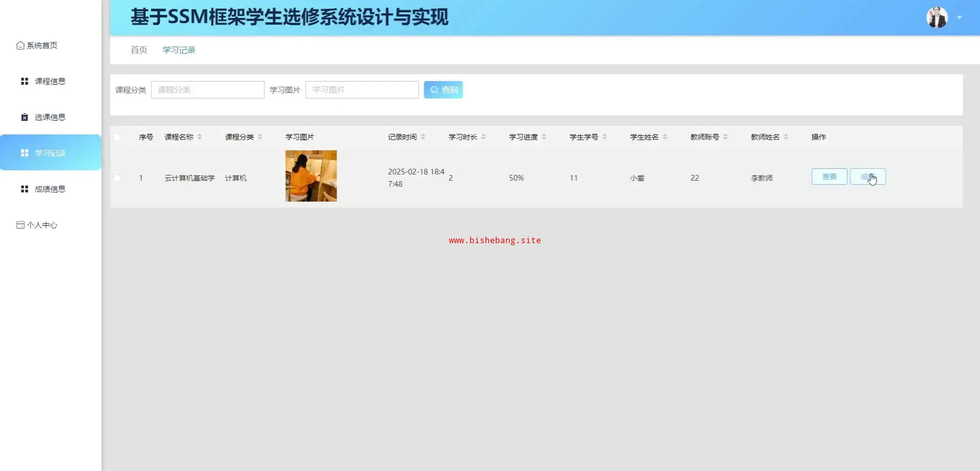Click the 查询 search button

coord(443,90)
